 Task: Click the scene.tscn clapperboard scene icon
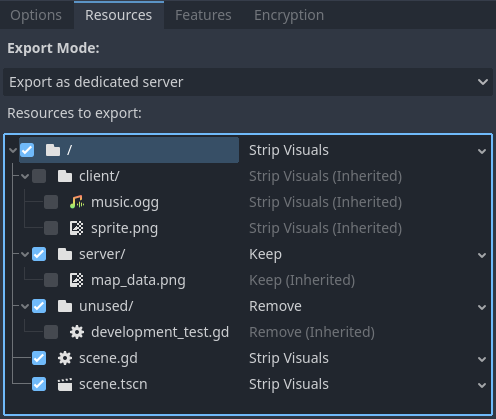65,384
